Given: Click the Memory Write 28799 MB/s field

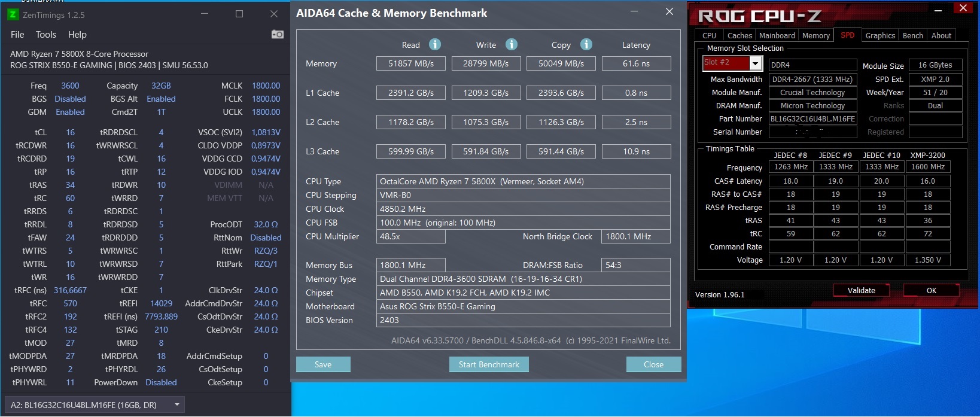Looking at the screenshot, I should [486, 63].
